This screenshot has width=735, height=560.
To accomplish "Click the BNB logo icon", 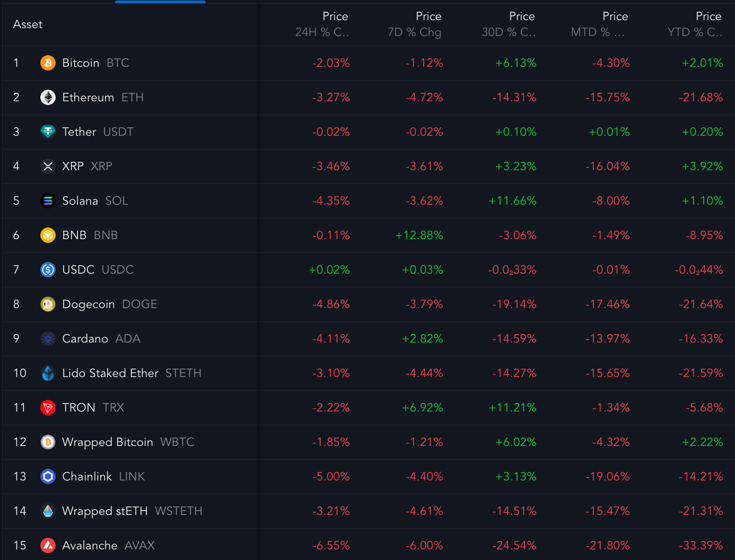I will (48, 235).
